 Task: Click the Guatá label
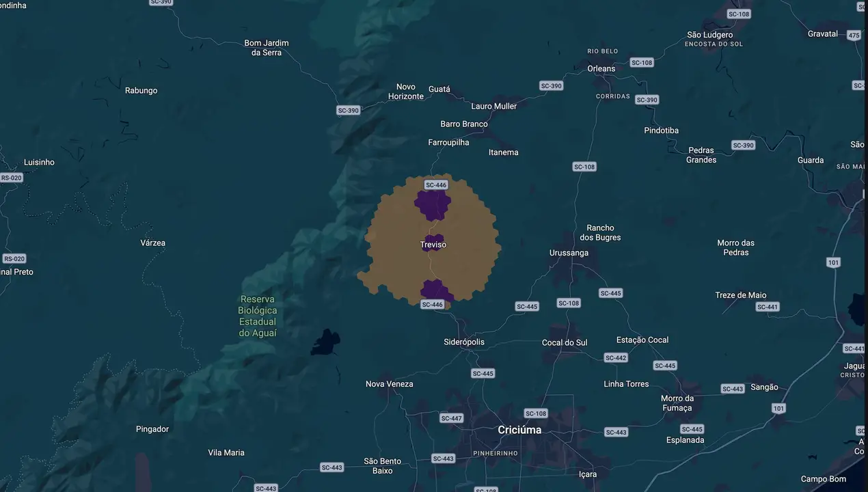click(439, 89)
